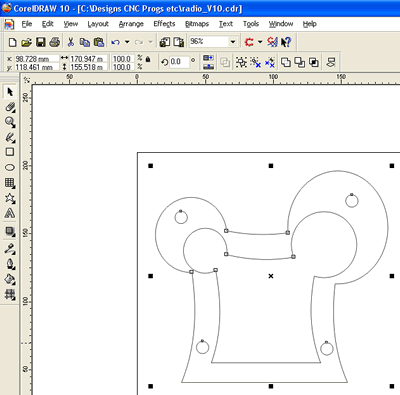Save the drawing with the floppy icon
The height and width of the screenshot is (395, 400).
click(41, 42)
